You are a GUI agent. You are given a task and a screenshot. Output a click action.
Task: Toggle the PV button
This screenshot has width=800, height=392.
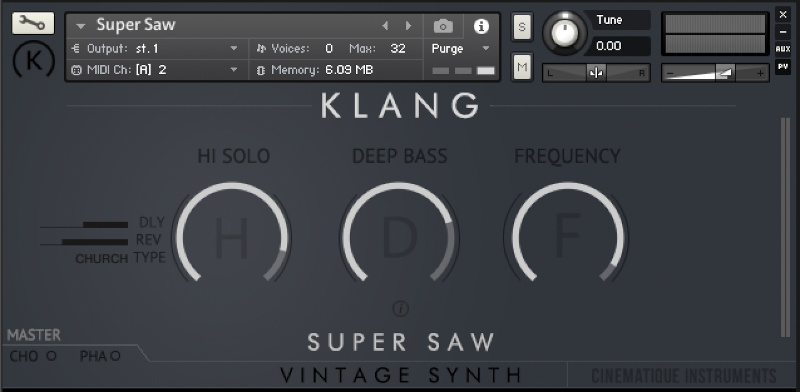783,67
